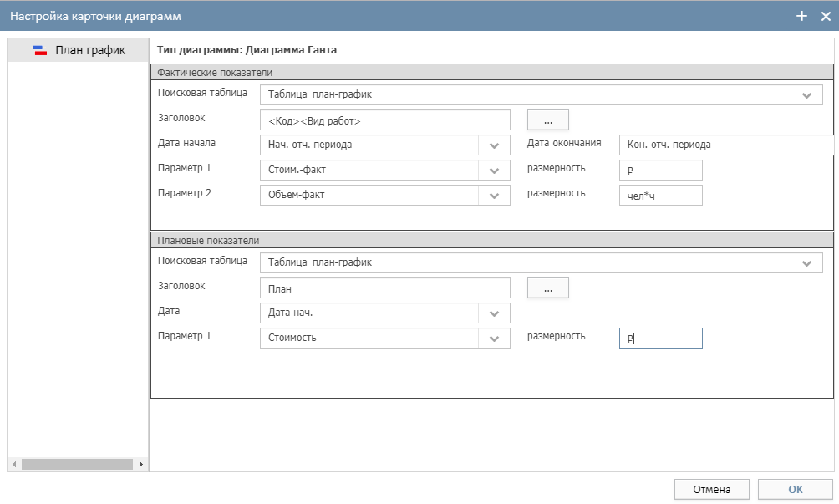Open the Дата нач. dropdown arrow

[494, 313]
